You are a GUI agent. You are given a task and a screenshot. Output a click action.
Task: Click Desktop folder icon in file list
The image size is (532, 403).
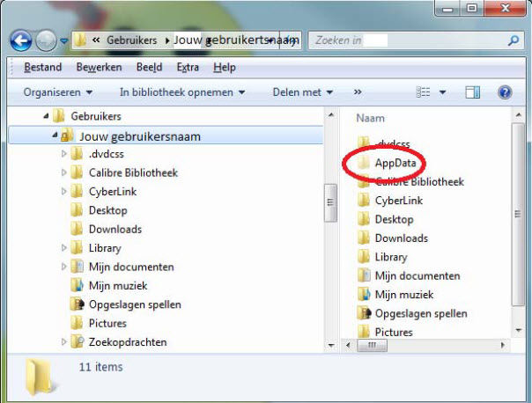click(x=364, y=218)
